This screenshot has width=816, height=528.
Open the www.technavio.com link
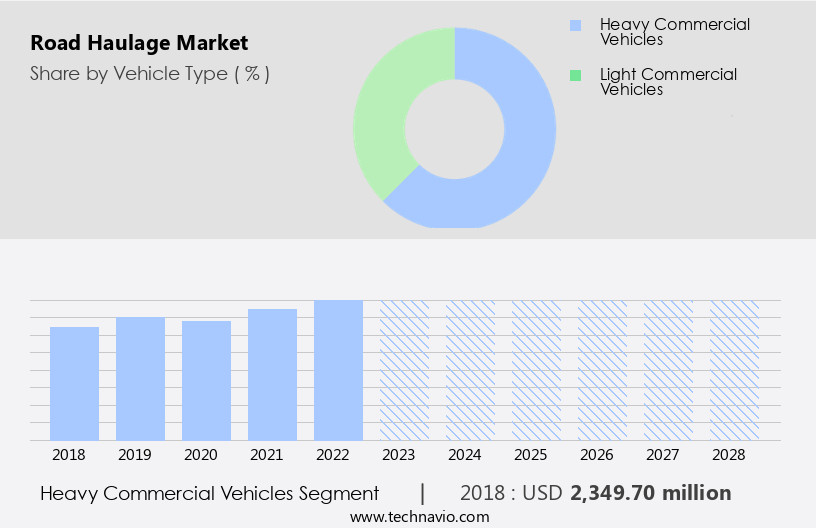pyautogui.click(x=419, y=517)
